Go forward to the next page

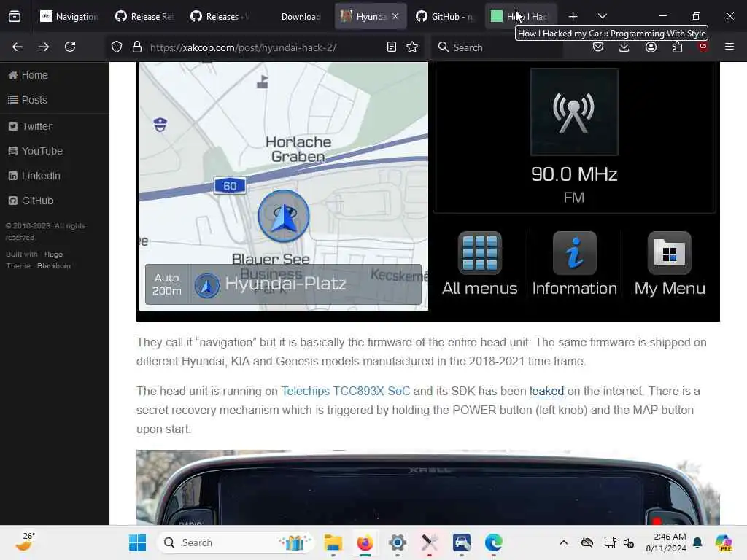(44, 47)
